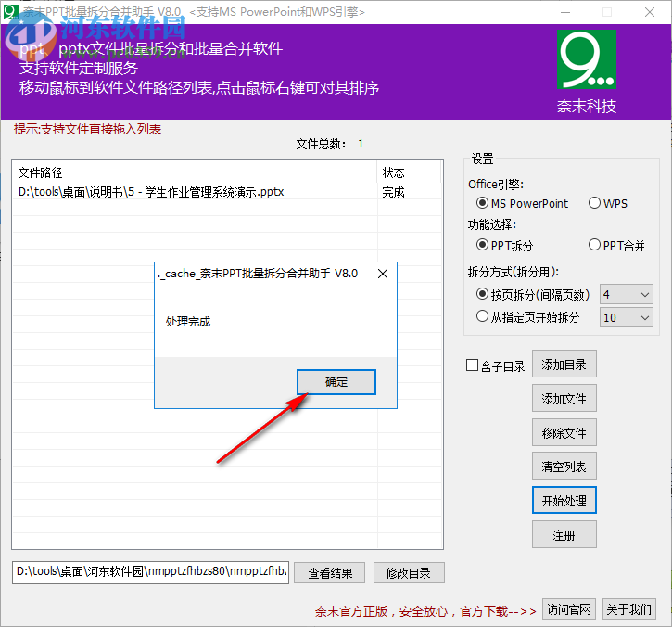Start processing with 开始处理 button
The height and width of the screenshot is (627, 672).
coord(564,500)
